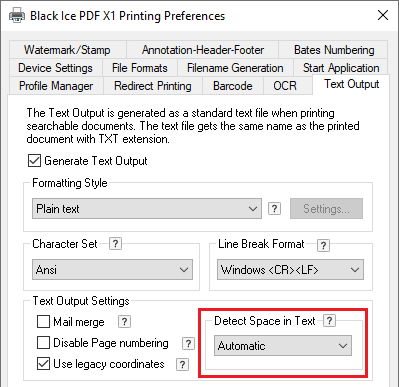The image size is (399, 387).
Task: Click the printer icon in the title bar
Action: (x=17, y=15)
